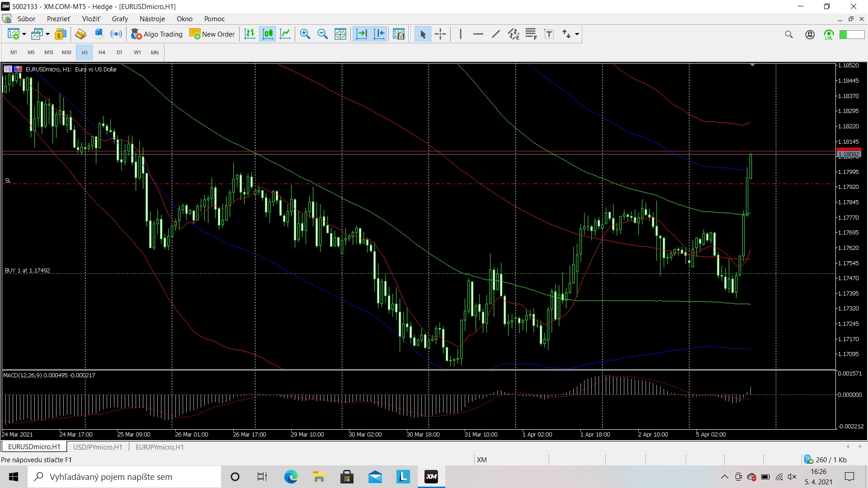Click the Windows search box
This screenshot has height=488, width=868.
(x=124, y=477)
